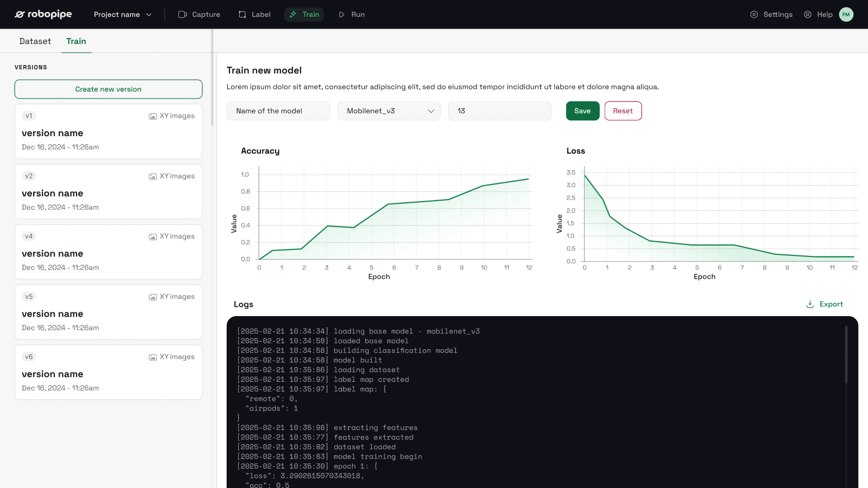868x488 pixels.
Task: Click the epochs field showing 13
Action: tap(500, 111)
